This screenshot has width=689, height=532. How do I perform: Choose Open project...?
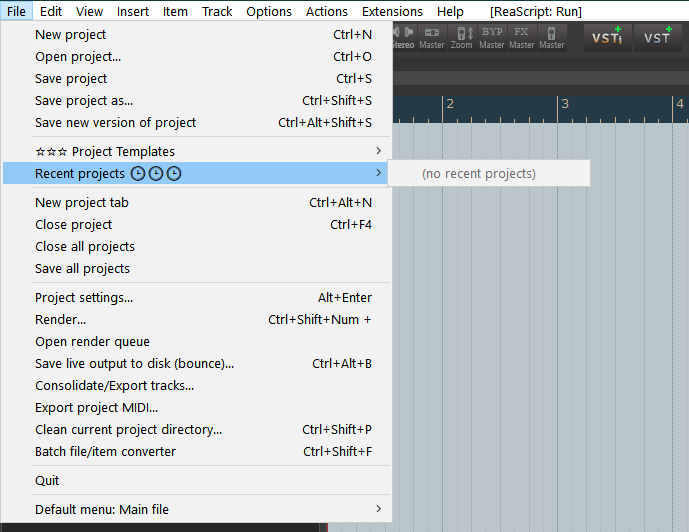(196, 56)
